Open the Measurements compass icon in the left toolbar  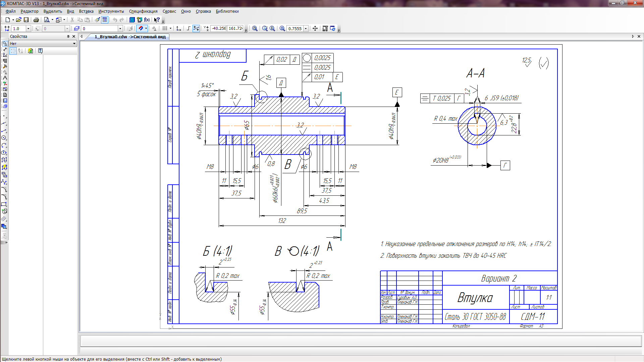pyautogui.click(x=5, y=78)
